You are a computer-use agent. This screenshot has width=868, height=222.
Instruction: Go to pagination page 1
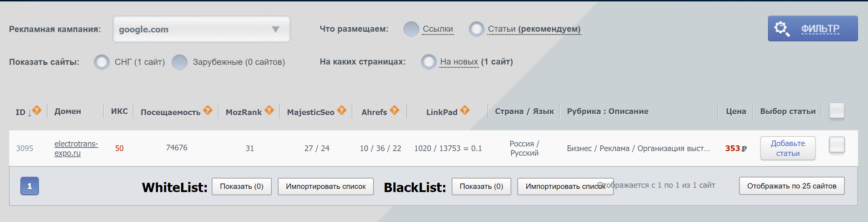(x=30, y=186)
